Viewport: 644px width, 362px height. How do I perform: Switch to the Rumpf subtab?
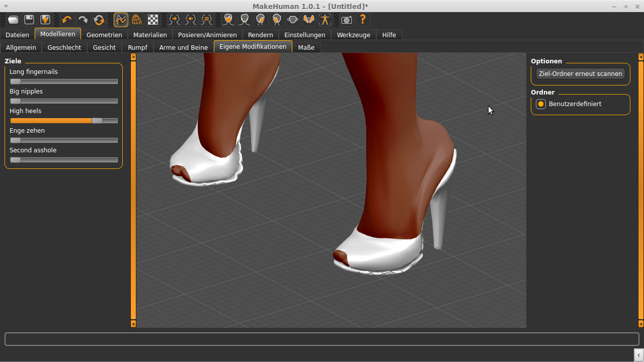(x=137, y=47)
